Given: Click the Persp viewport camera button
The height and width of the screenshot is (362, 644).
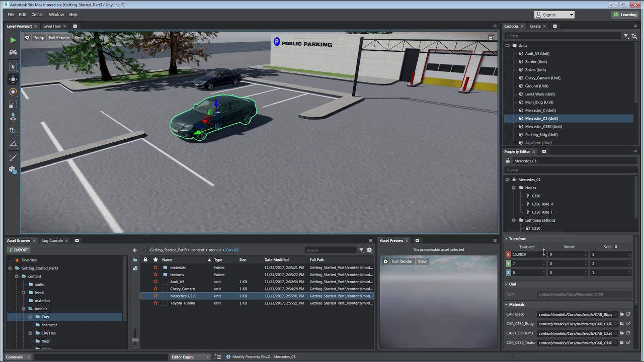Looking at the screenshot, I should [x=39, y=38].
